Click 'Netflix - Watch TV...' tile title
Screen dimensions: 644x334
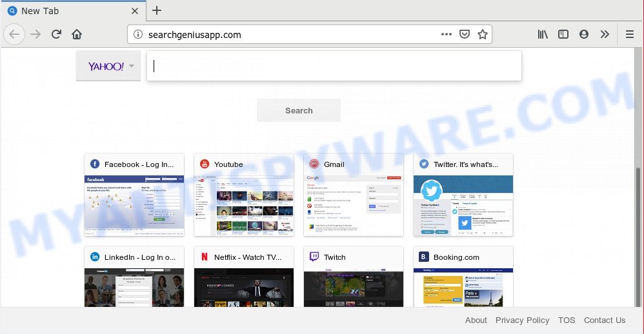click(x=248, y=257)
